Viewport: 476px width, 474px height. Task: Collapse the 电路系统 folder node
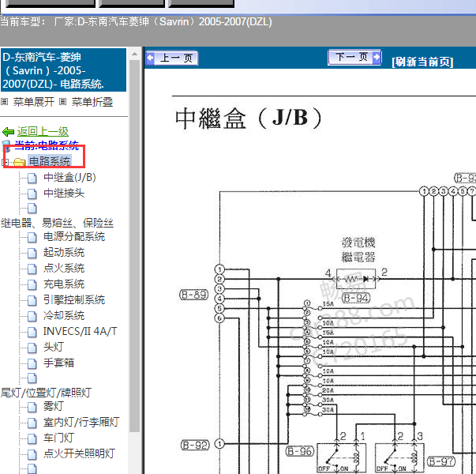pyautogui.click(x=6, y=162)
